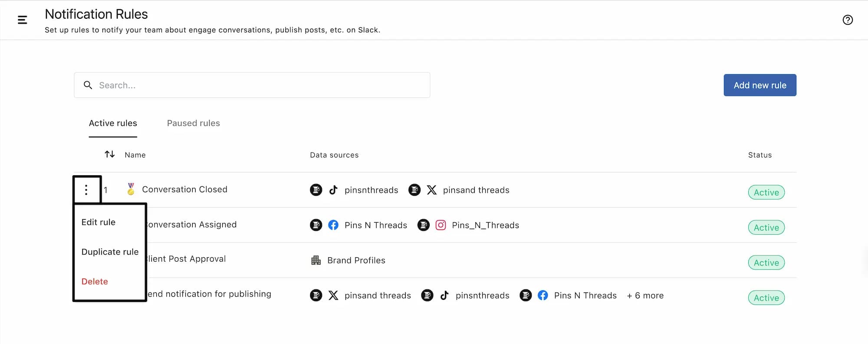Switch to the Paused rules tab

click(193, 123)
